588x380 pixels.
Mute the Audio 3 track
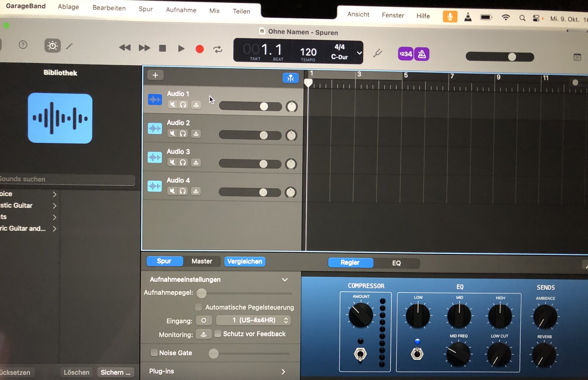point(172,162)
